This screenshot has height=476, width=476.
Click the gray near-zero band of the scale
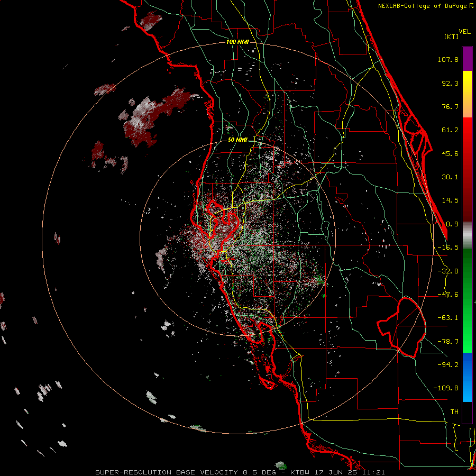point(467,235)
